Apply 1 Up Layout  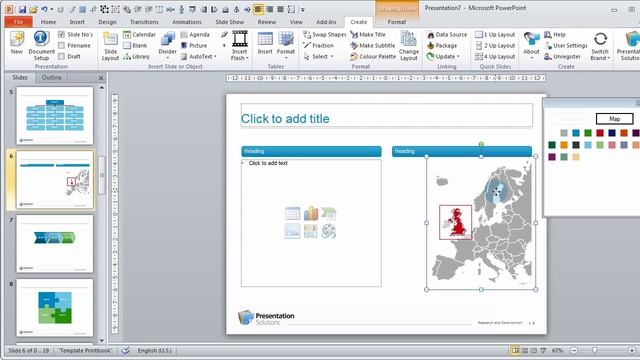(495, 35)
